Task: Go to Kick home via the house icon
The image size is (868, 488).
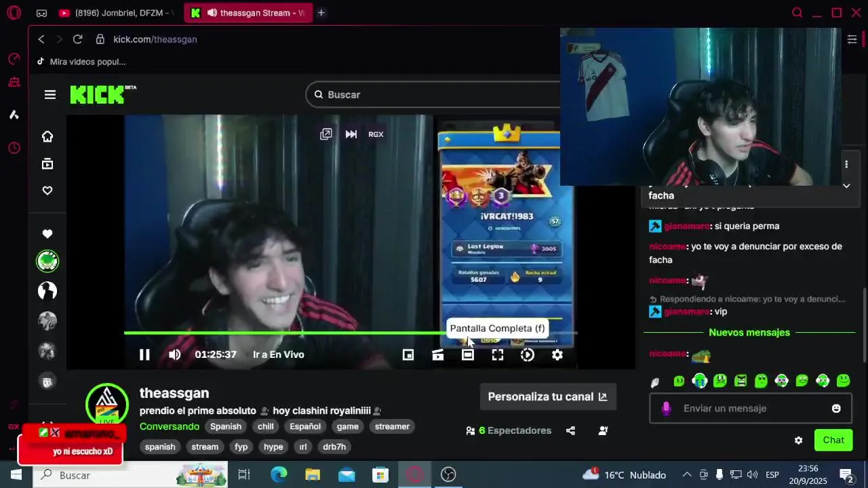Action: pos(47,137)
